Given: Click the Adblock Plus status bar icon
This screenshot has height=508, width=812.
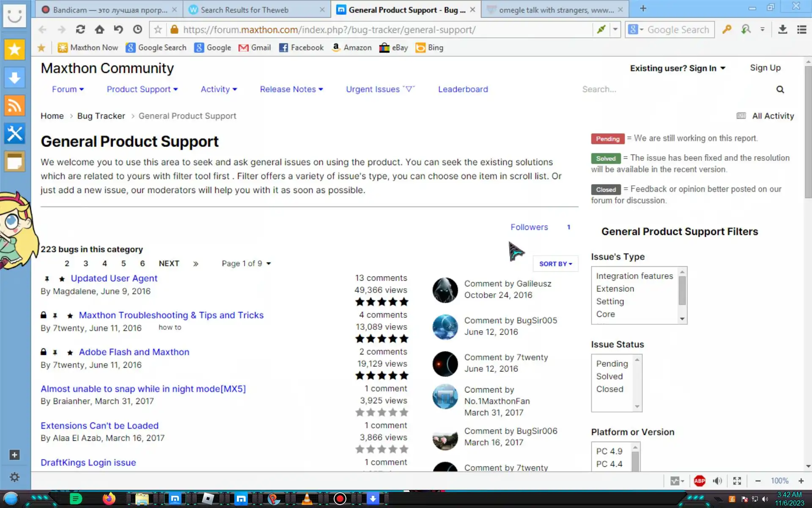Looking at the screenshot, I should 700,481.
